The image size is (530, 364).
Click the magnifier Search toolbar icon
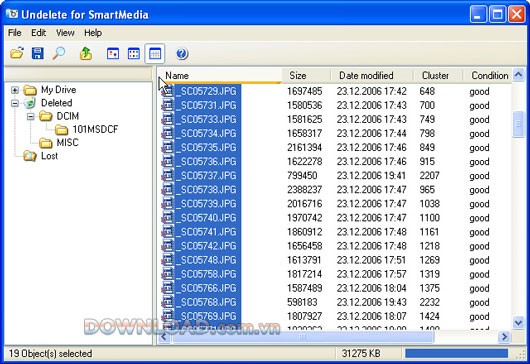click(58, 53)
